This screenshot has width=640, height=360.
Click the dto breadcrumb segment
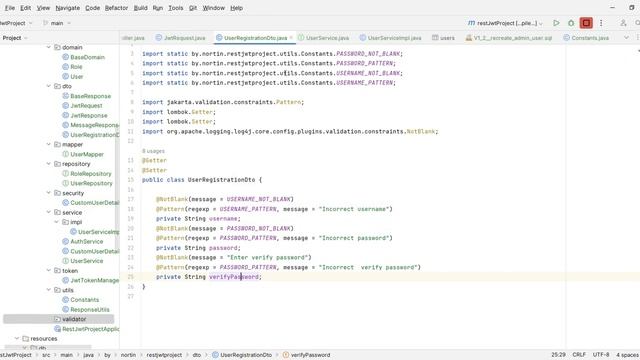196,355
